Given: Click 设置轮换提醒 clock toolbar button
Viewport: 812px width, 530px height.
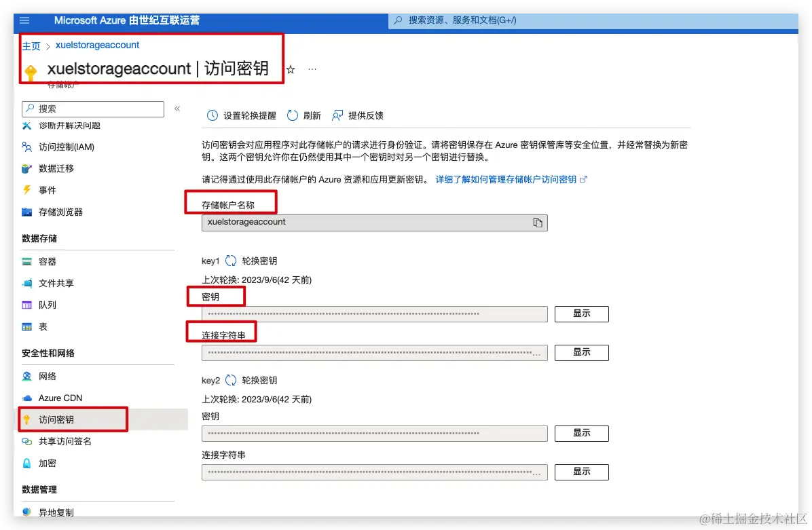Looking at the screenshot, I should pos(241,115).
